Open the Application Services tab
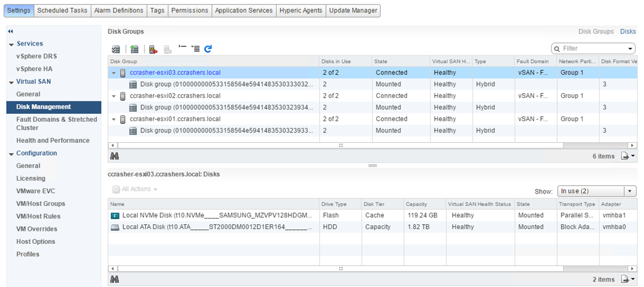 pos(244,11)
